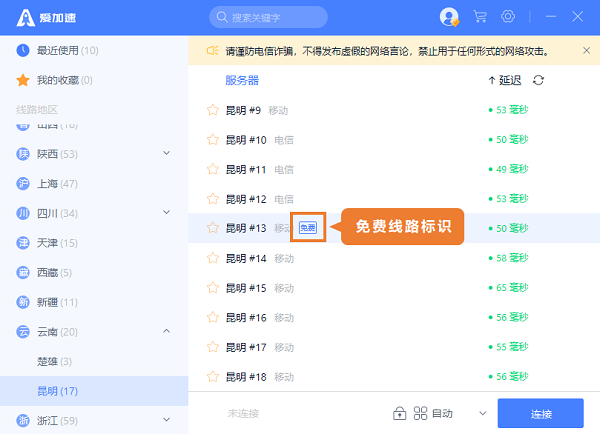Viewport: 600px width, 434px height.
Task: Open the shopping cart
Action: click(x=480, y=17)
